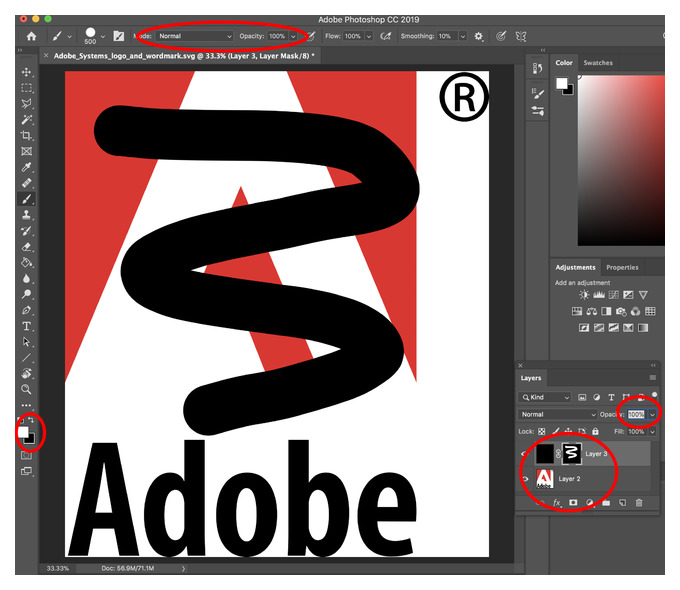The image size is (680, 590).
Task: Open brush settings panel toggle icon
Action: (118, 36)
